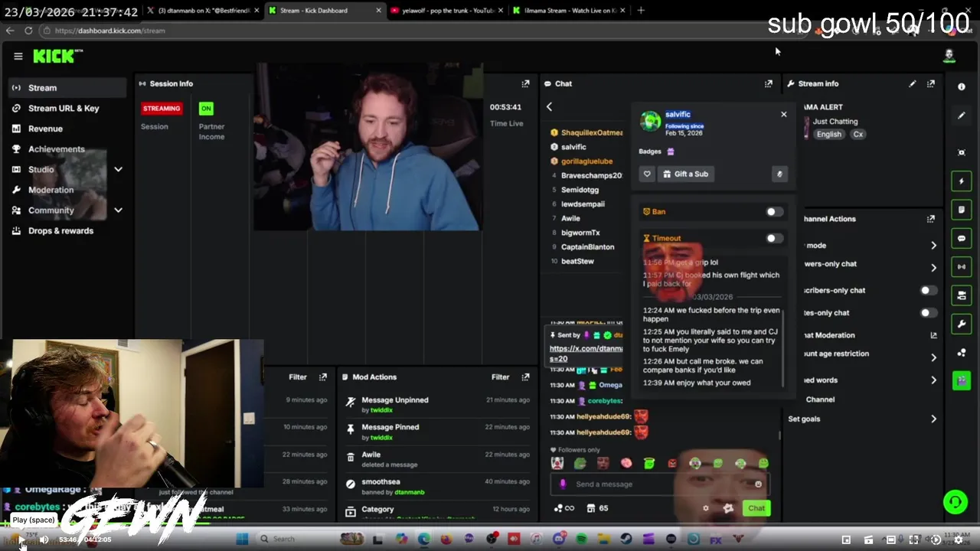The width and height of the screenshot is (980, 551).
Task: Open the Kick hamburger menu
Action: [18, 56]
